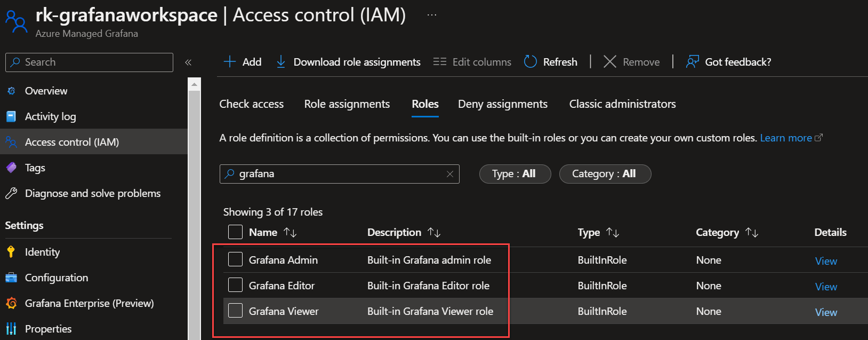Collapse the sidebar with double chevron
The width and height of the screenshot is (868, 340).
pyautogui.click(x=188, y=62)
